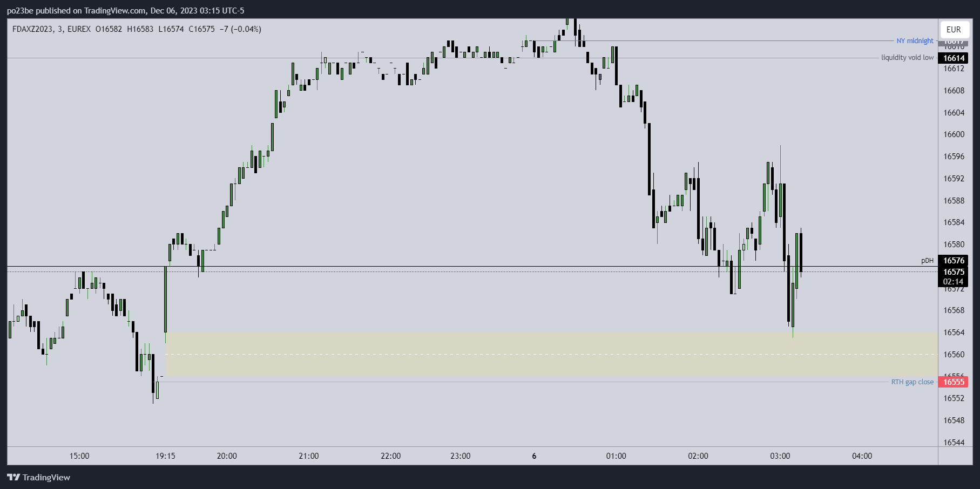Click the 23:00 time axis label
980x489 pixels.
pyautogui.click(x=460, y=456)
